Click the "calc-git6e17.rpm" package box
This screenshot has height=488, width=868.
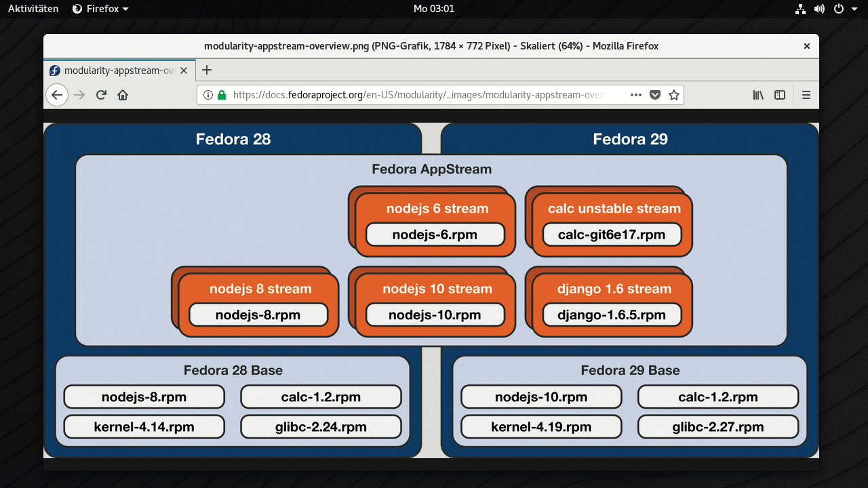pos(612,235)
